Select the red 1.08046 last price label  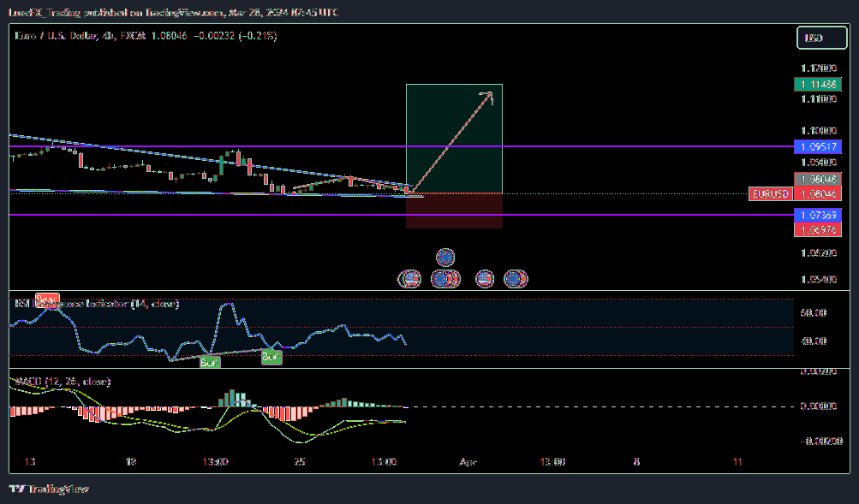(x=817, y=193)
